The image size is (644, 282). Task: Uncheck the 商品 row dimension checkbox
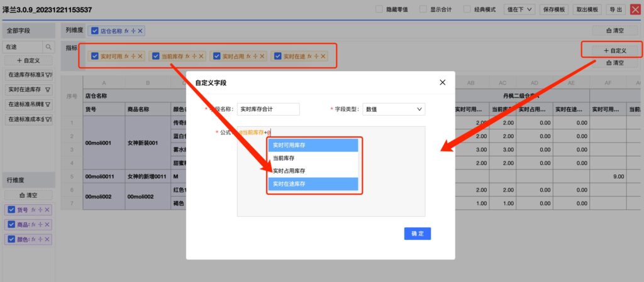click(x=11, y=225)
